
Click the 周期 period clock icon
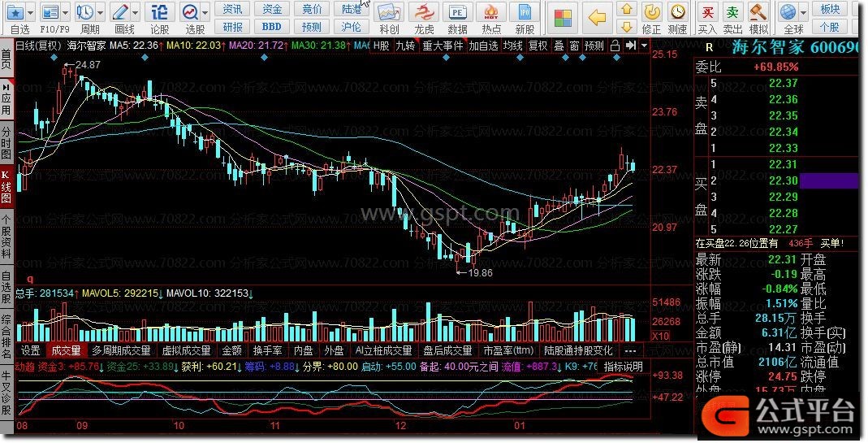point(85,11)
